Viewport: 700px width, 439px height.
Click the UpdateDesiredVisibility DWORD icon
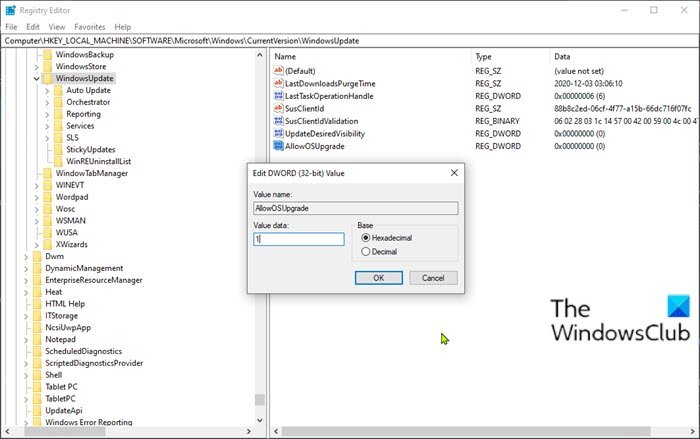point(279,133)
